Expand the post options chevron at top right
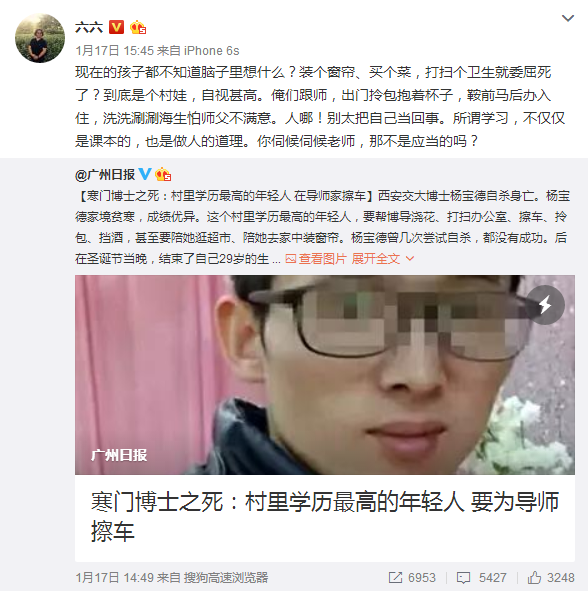The width and height of the screenshot is (588, 591). [568, 18]
